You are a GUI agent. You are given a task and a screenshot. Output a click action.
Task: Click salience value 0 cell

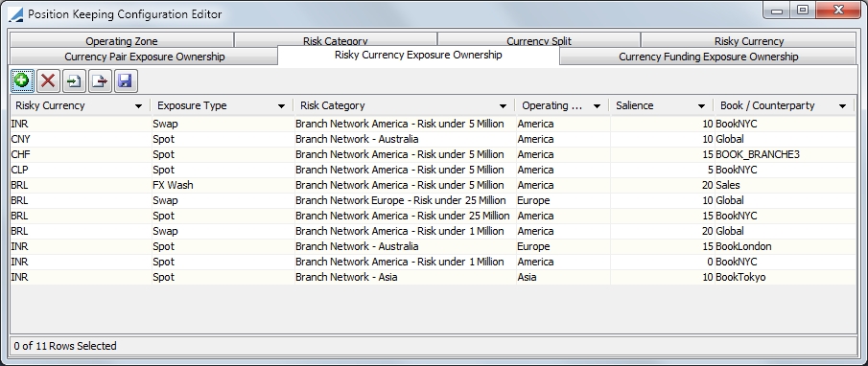coord(662,263)
